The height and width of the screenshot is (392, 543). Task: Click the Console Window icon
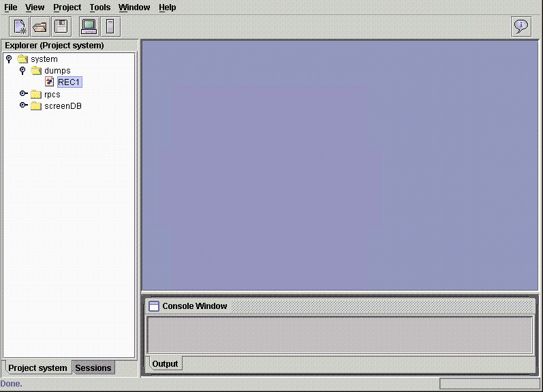tap(154, 306)
